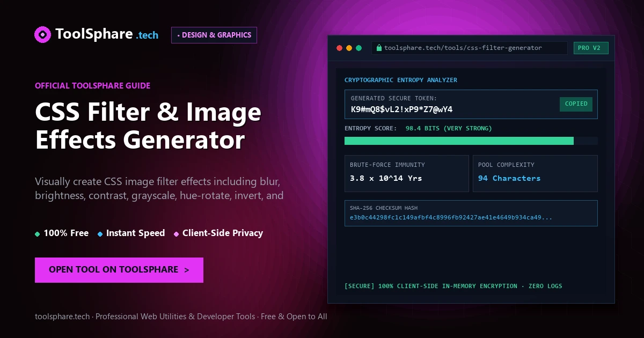Click the Official ToolSphare Guide label
The image size is (644, 338).
coord(92,85)
